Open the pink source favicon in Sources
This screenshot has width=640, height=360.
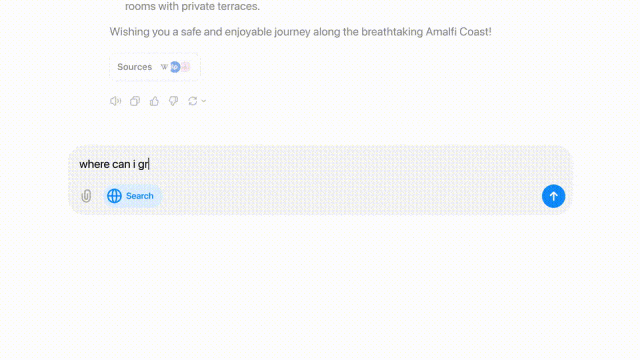click(186, 67)
